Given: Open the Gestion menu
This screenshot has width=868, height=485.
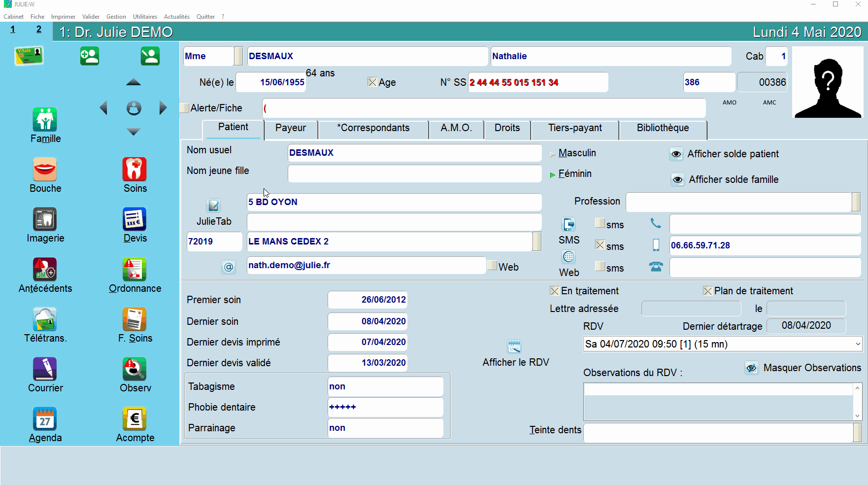Looking at the screenshot, I should pos(116,17).
